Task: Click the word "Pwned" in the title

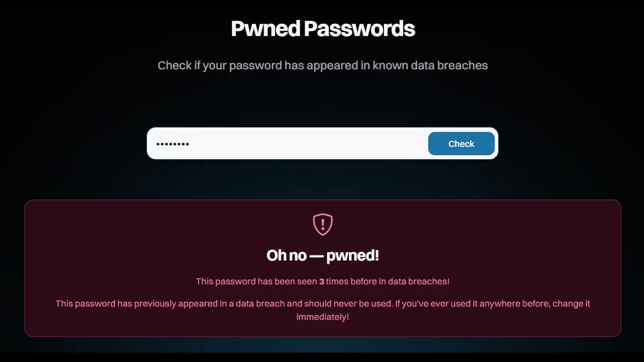Action: coord(260,28)
